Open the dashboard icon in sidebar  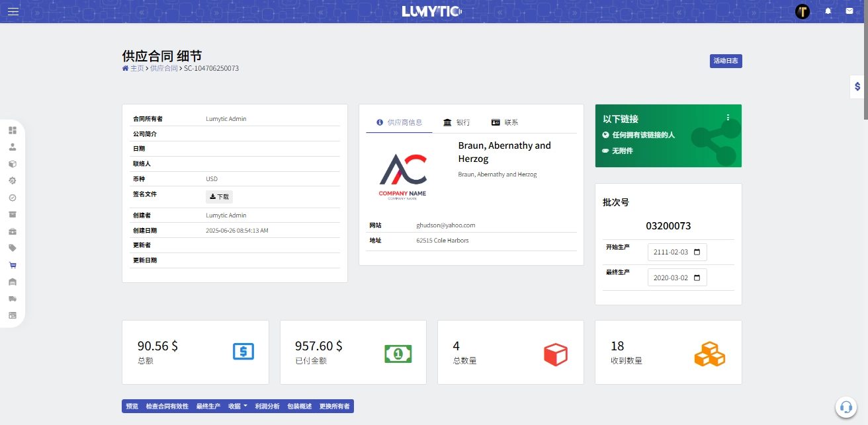click(13, 130)
